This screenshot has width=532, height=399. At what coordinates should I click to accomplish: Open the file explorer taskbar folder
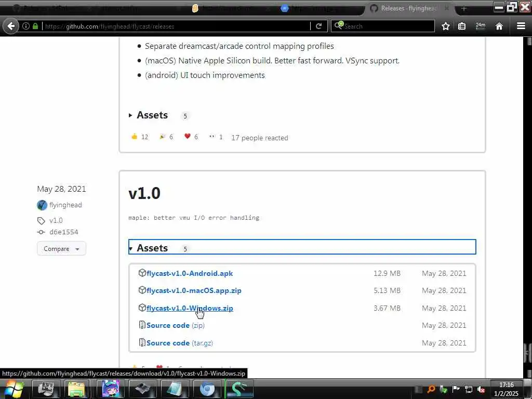(x=77, y=389)
